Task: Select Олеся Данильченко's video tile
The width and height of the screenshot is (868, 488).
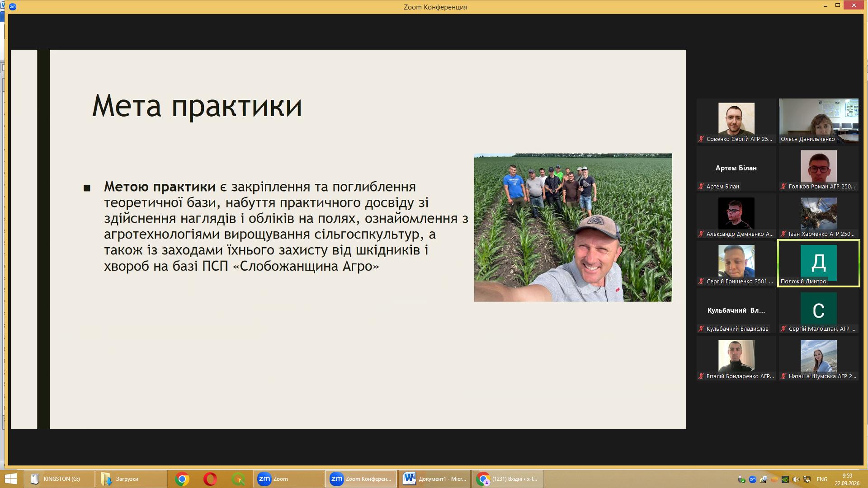Action: 818,121
